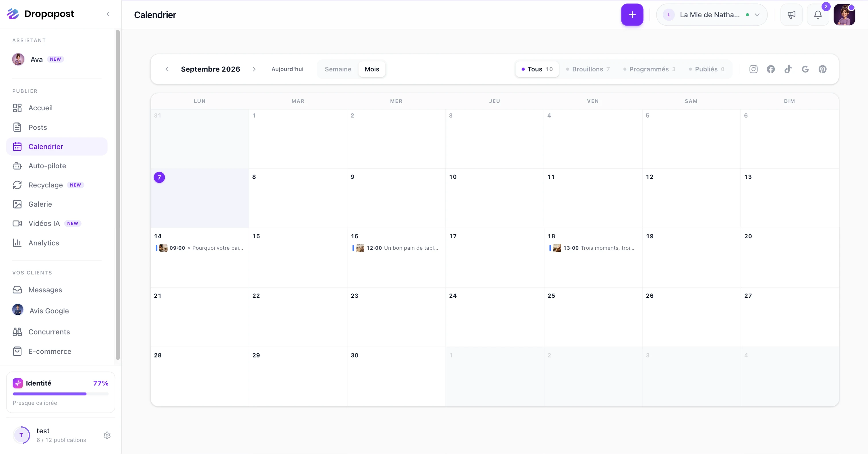Click the Calendrier page title
Screen dimensions: 868x454
coord(155,15)
